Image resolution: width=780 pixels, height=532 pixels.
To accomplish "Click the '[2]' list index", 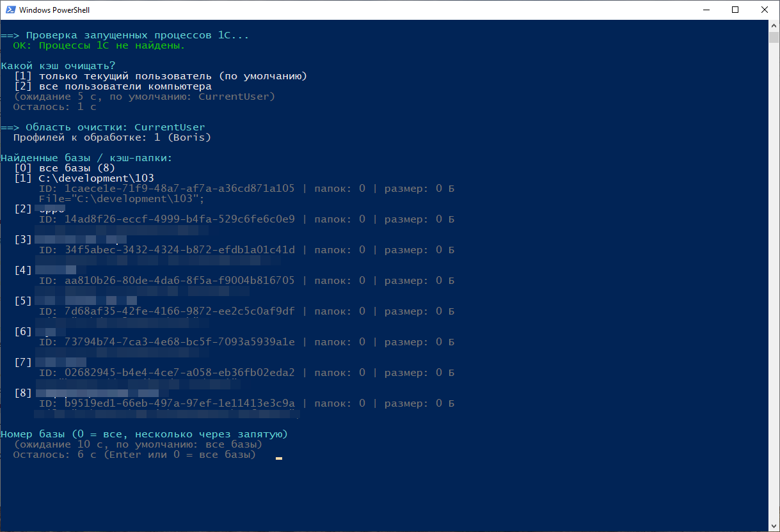I will [x=23, y=209].
